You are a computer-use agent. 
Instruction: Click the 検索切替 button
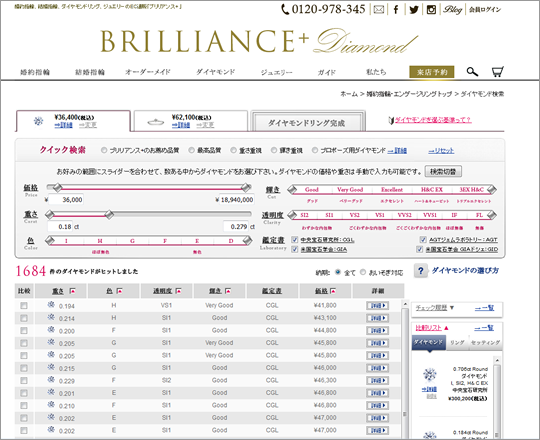(x=443, y=171)
